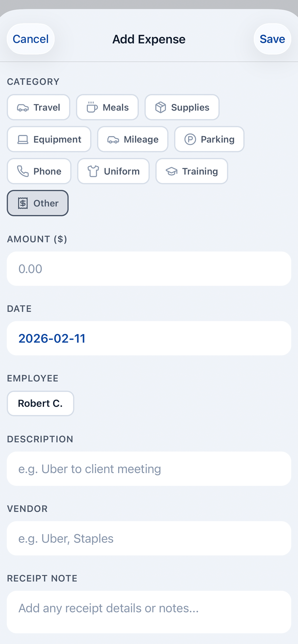
Task: Focus the amount field showing 0.00
Action: [149, 268]
